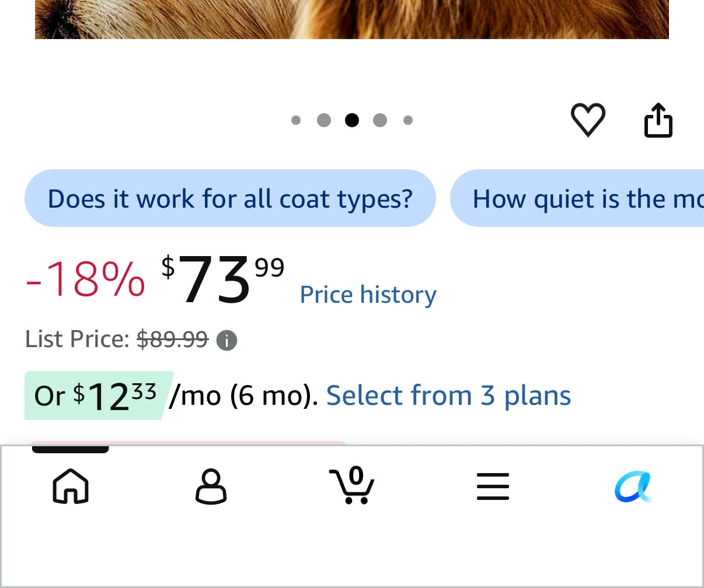This screenshot has height=588, width=704.
Task: Tap the product image at top
Action: (352, 19)
